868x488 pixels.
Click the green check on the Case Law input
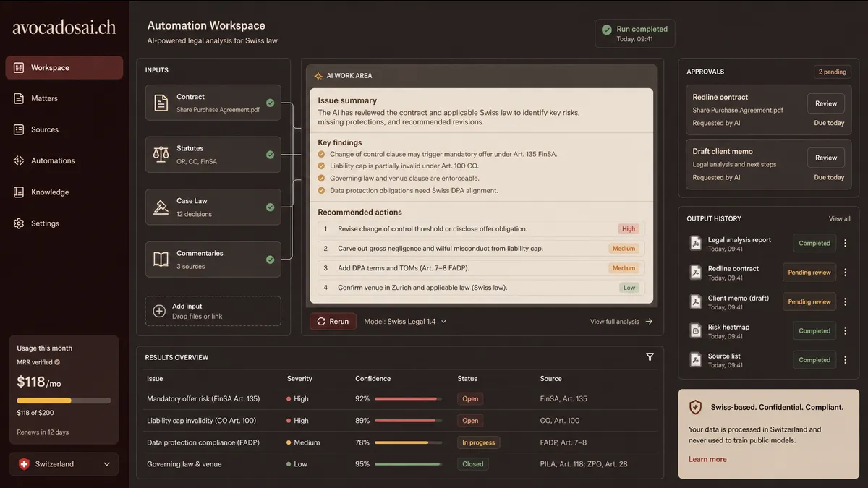[270, 207]
